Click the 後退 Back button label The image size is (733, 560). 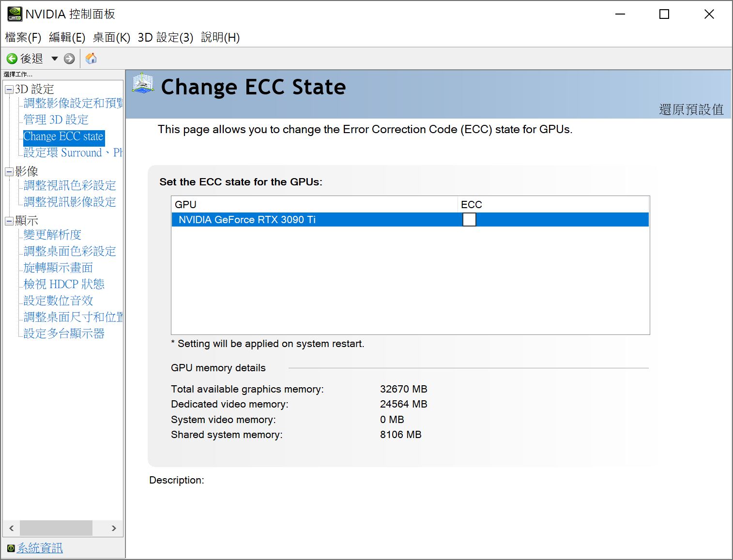[x=31, y=59]
